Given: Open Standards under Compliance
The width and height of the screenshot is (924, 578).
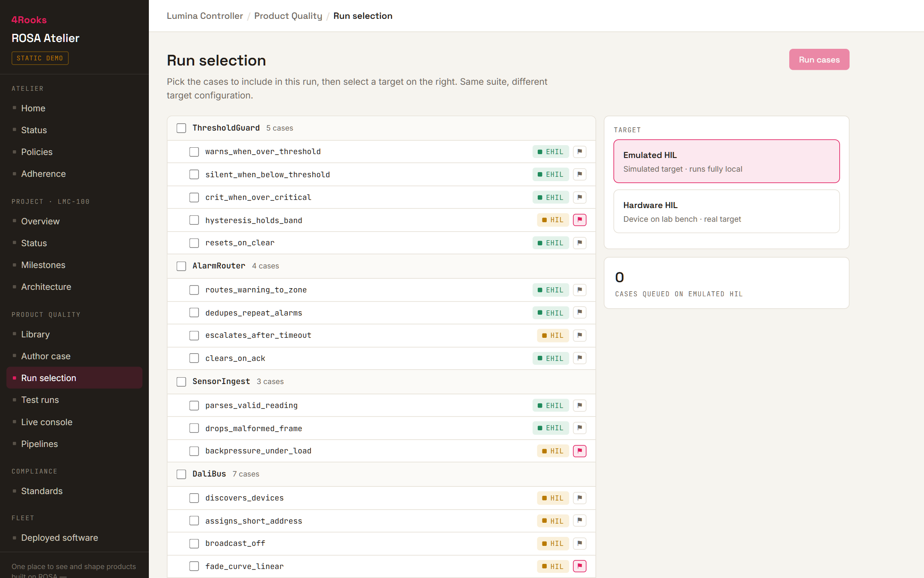Looking at the screenshot, I should [74, 491].
